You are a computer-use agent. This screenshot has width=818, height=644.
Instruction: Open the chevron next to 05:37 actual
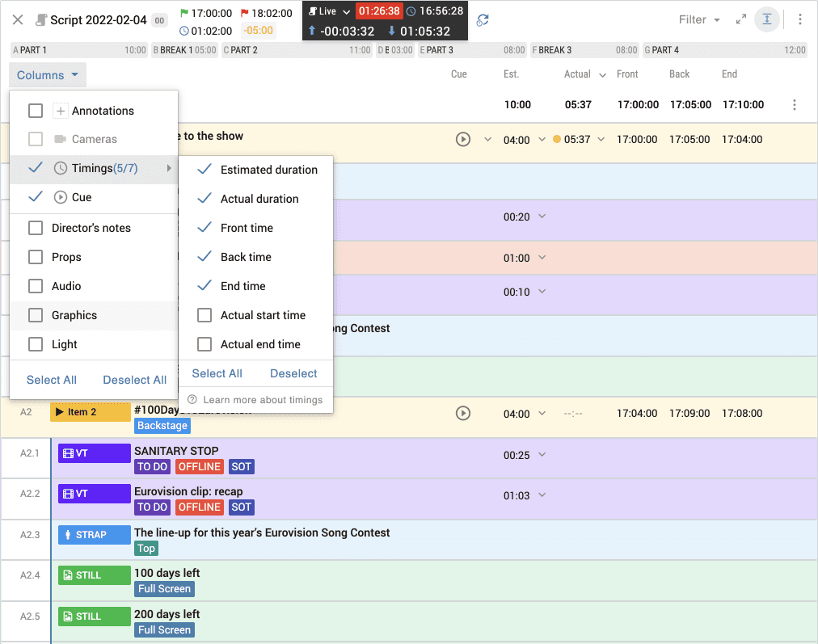[601, 139]
